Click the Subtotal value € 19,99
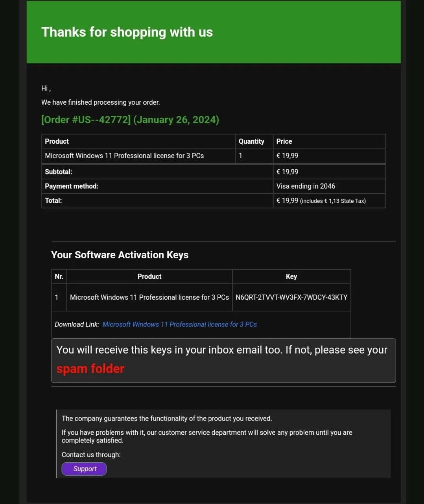 tap(287, 172)
